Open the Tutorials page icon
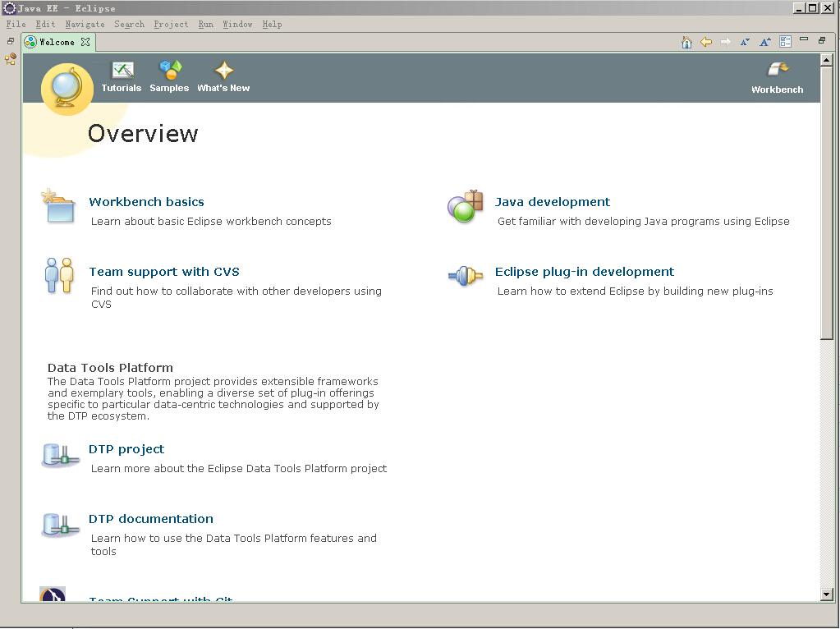840x629 pixels. pyautogui.click(x=122, y=71)
